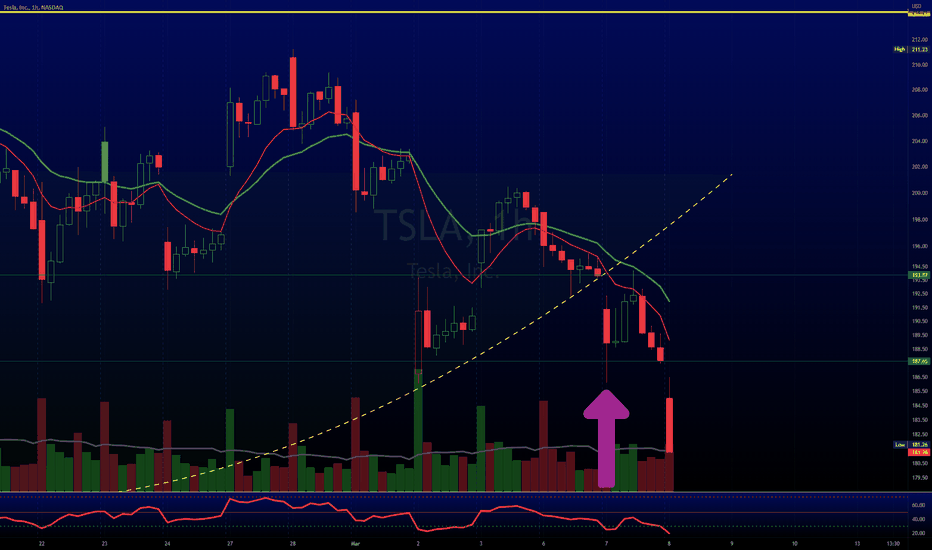Screen dimensions: 932x550
Task: Click the 192.50 price axis label
Action: click(x=920, y=294)
